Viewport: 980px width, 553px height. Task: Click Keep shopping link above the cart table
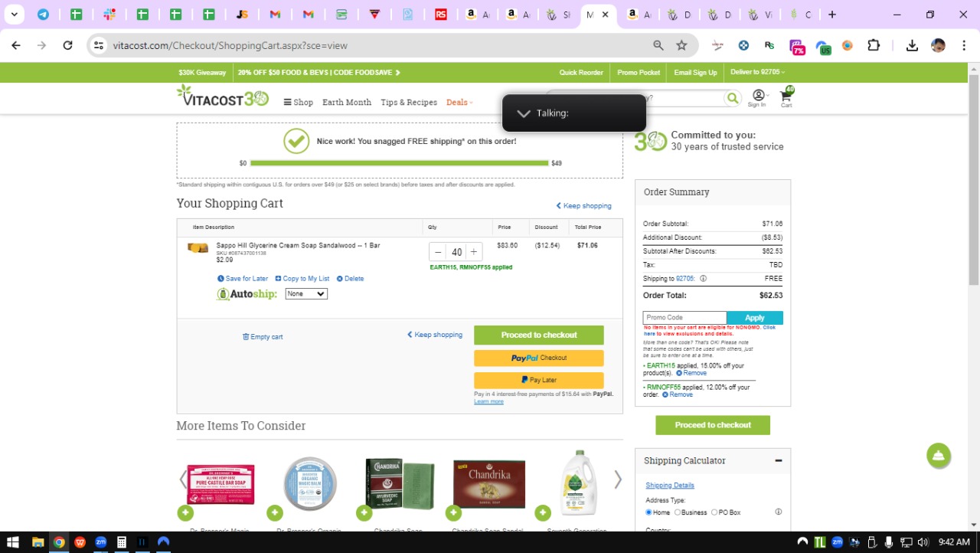[584, 206]
